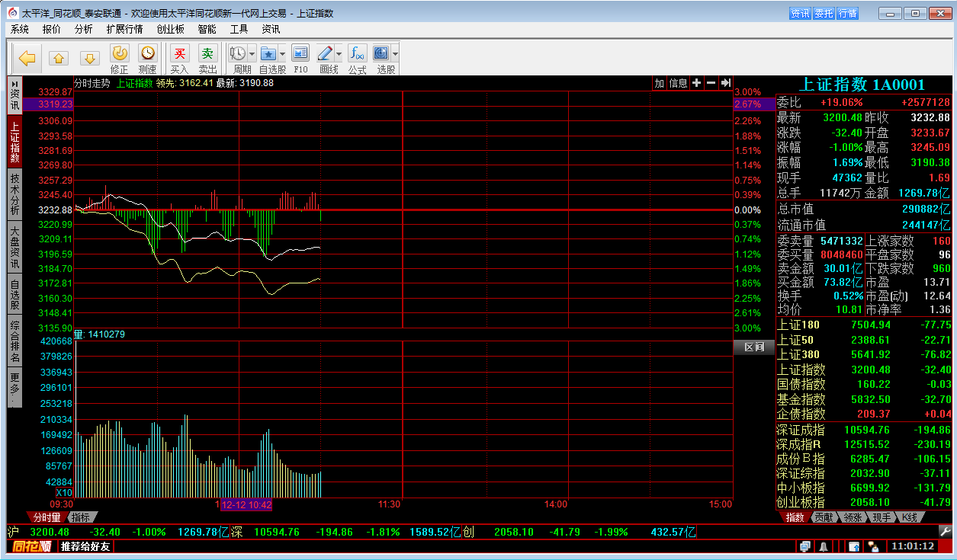Open the 分析 menu
This screenshot has width=957, height=560.
point(84,29)
